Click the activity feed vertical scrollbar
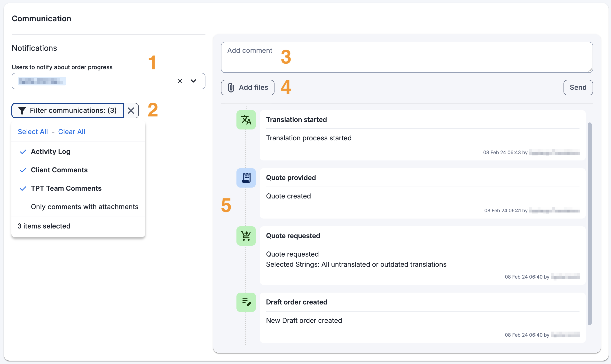611x364 pixels. point(589,224)
